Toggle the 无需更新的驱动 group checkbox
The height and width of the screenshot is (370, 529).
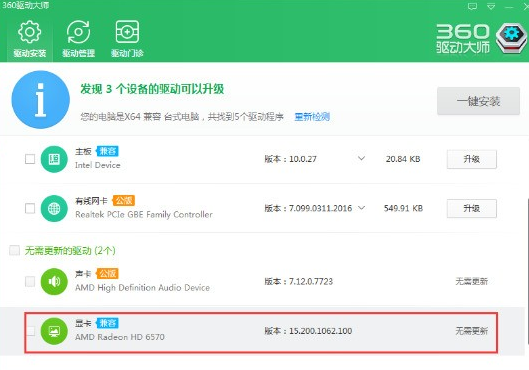[14, 250]
